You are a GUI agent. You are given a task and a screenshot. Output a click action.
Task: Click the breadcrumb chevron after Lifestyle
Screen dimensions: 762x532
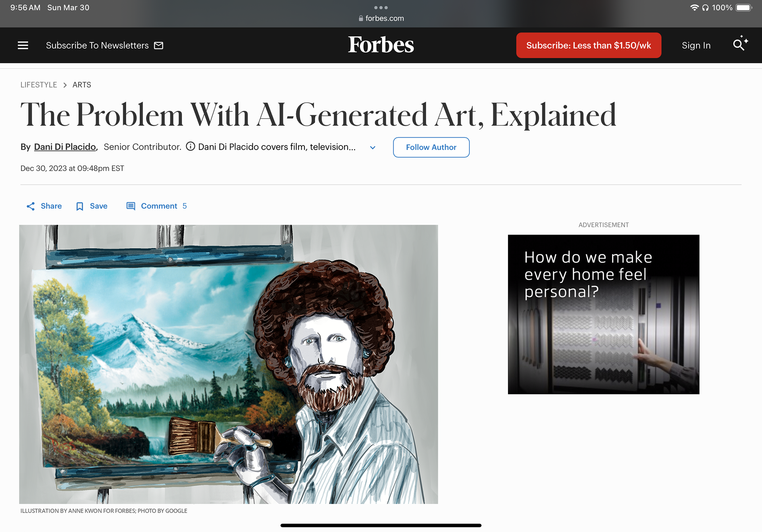coord(65,85)
